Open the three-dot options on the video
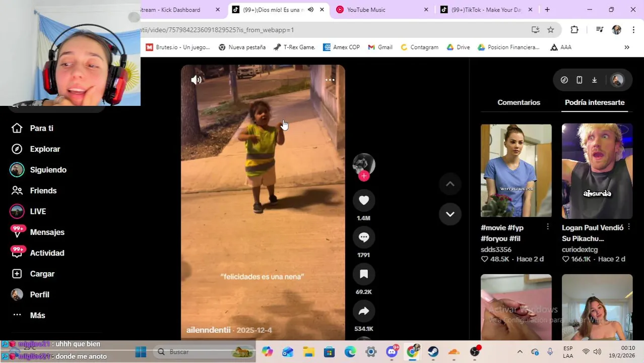 330,80
